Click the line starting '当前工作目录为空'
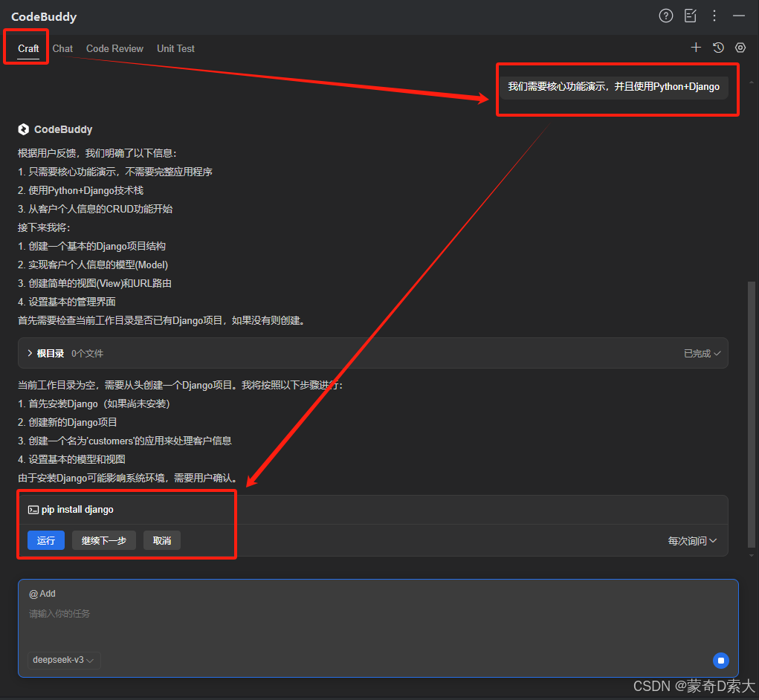Viewport: 759px width, 700px height. click(x=180, y=385)
